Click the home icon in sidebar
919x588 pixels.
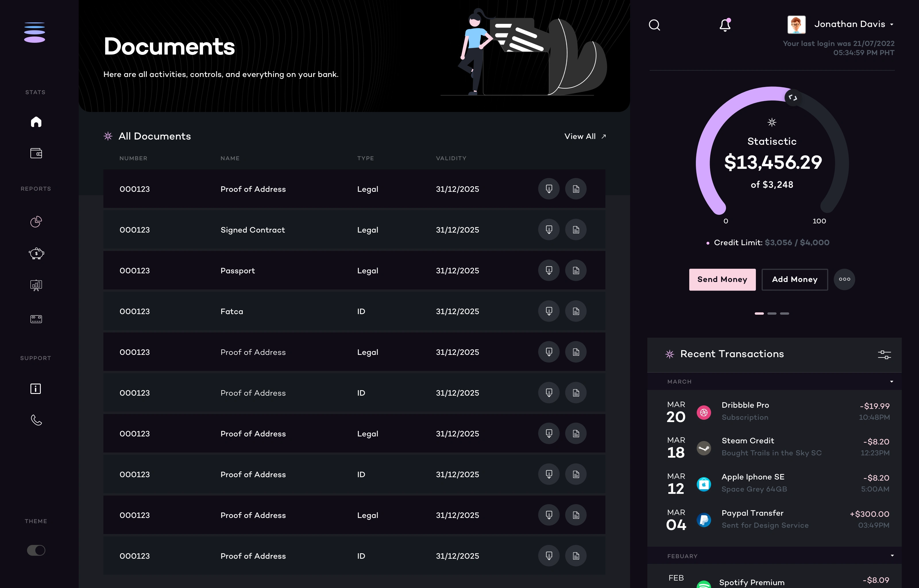pyautogui.click(x=36, y=122)
